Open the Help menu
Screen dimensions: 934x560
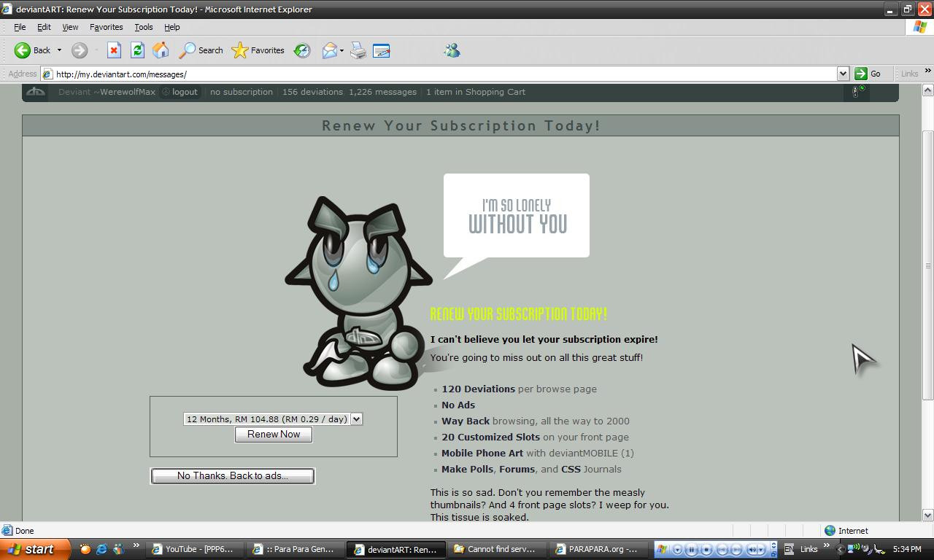coord(171,27)
